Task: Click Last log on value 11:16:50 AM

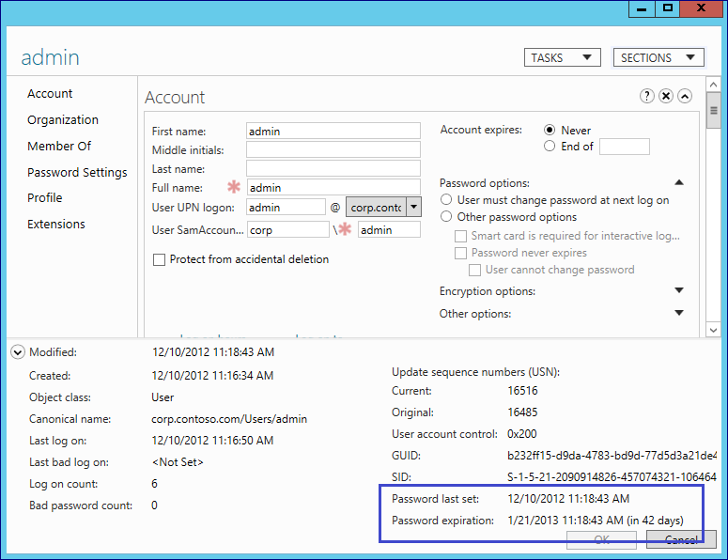Action: pos(212,441)
